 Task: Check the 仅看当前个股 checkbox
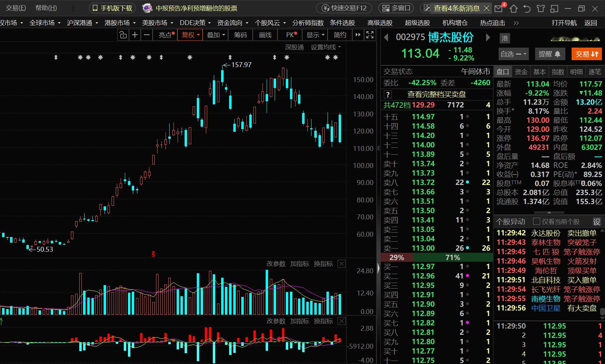pos(537,221)
